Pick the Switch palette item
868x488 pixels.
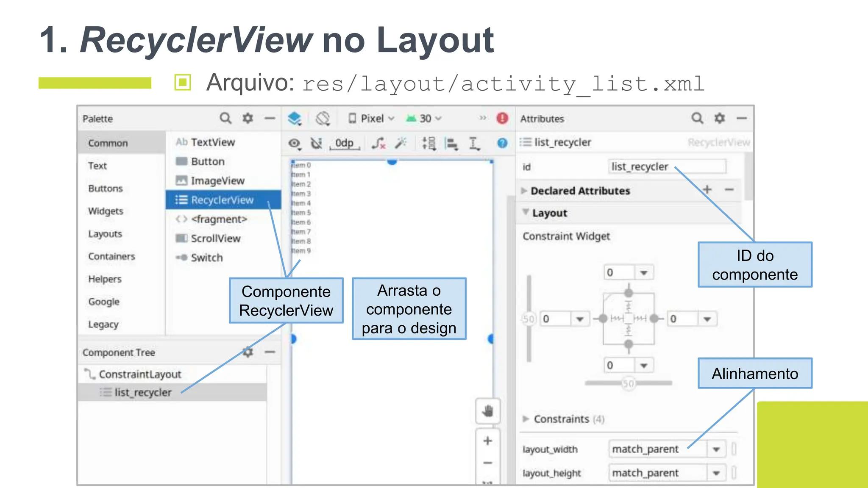[x=223, y=258]
